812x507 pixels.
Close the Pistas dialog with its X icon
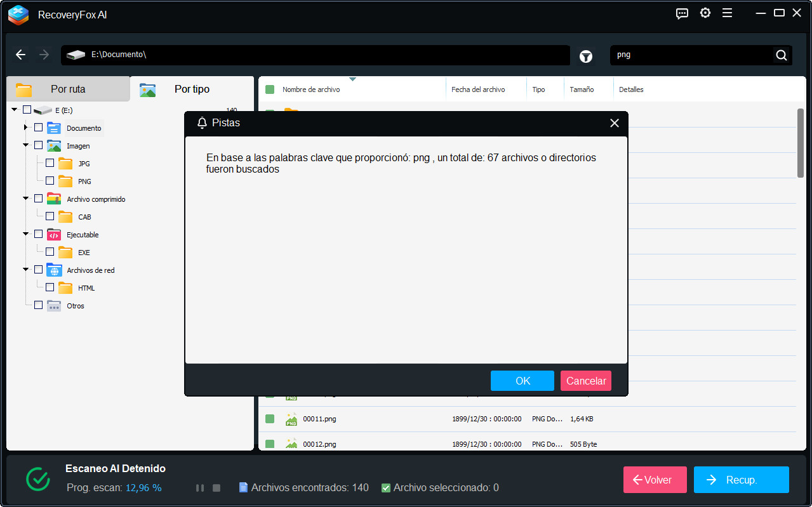pyautogui.click(x=614, y=122)
